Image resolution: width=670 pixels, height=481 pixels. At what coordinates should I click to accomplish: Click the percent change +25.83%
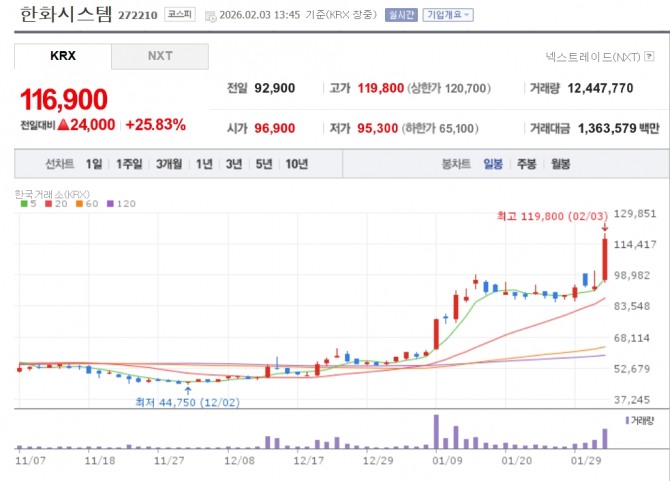[156, 125]
